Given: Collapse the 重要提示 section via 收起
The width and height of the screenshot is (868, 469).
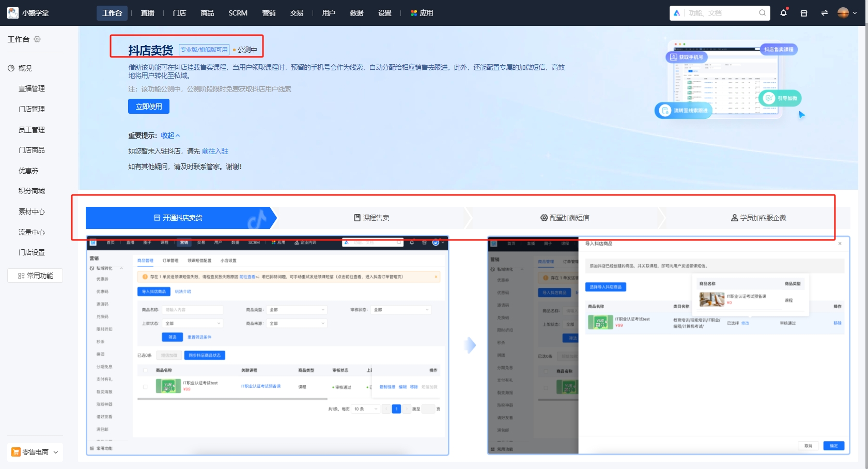Looking at the screenshot, I should pos(169,135).
